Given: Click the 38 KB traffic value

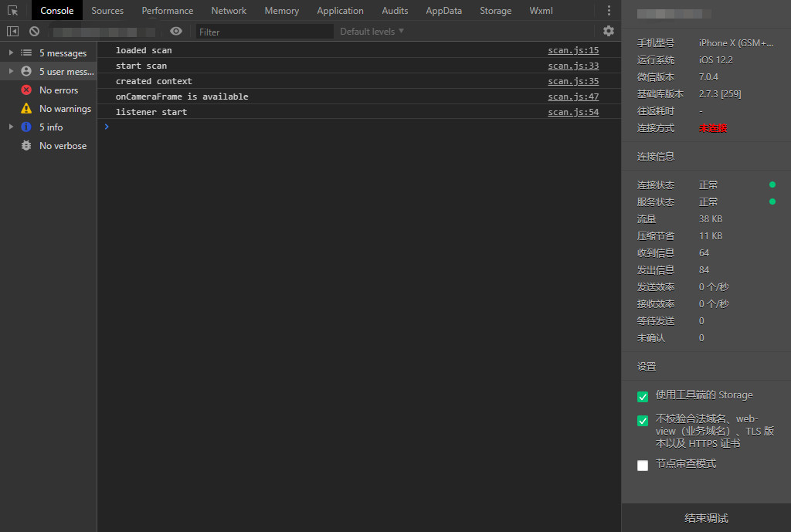Looking at the screenshot, I should tap(711, 219).
